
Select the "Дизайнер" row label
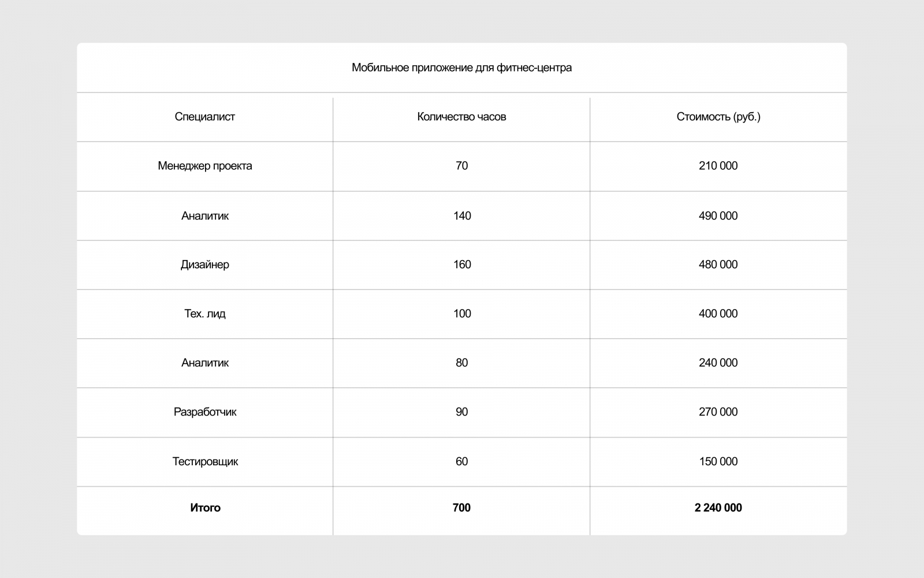pyautogui.click(x=205, y=265)
